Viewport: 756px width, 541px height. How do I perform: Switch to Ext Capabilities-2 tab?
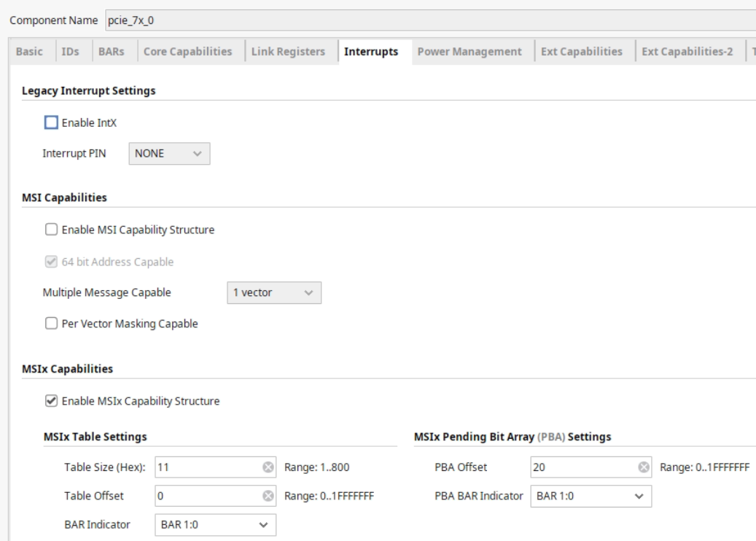687,52
